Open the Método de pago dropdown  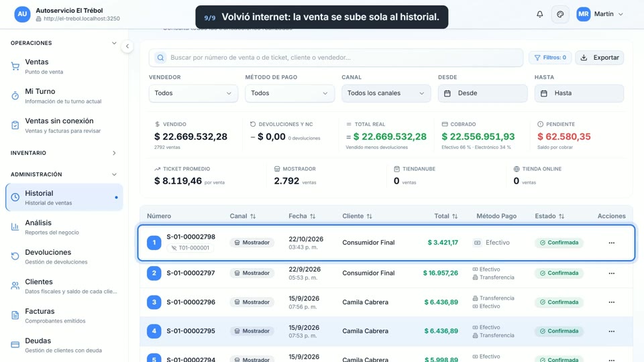(290, 93)
